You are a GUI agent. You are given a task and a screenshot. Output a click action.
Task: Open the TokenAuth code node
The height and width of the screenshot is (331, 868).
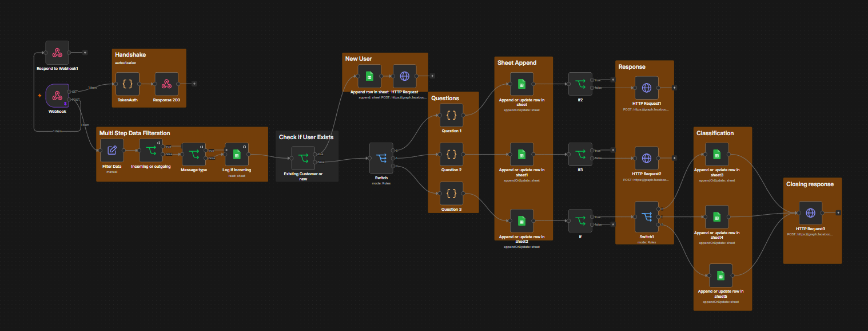(128, 84)
